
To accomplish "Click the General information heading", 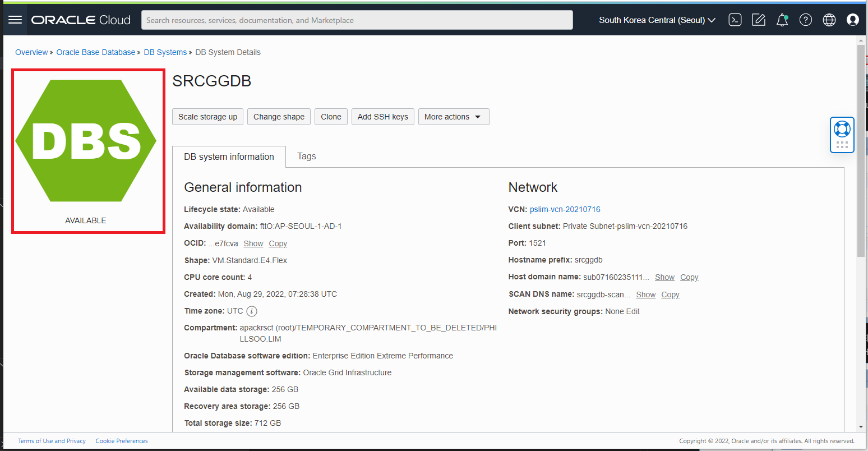I will (243, 187).
